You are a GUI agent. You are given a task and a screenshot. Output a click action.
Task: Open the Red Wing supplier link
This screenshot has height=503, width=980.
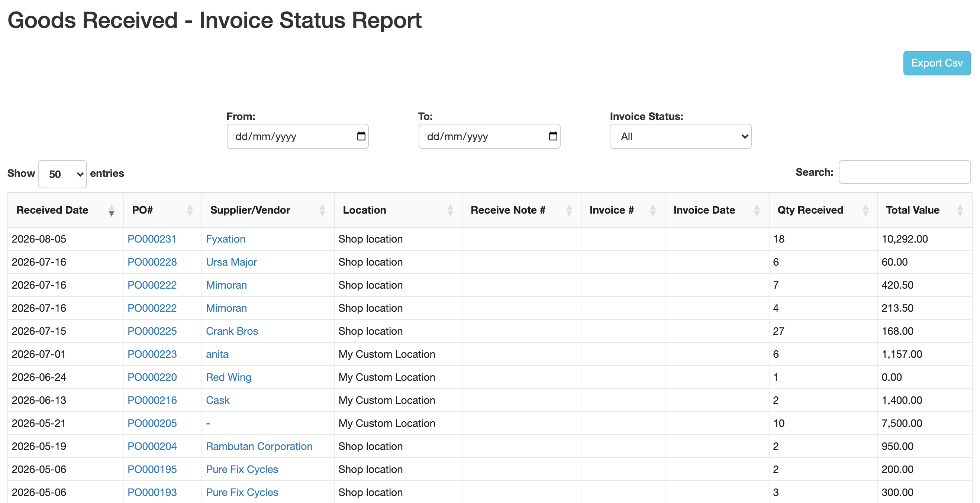point(229,377)
